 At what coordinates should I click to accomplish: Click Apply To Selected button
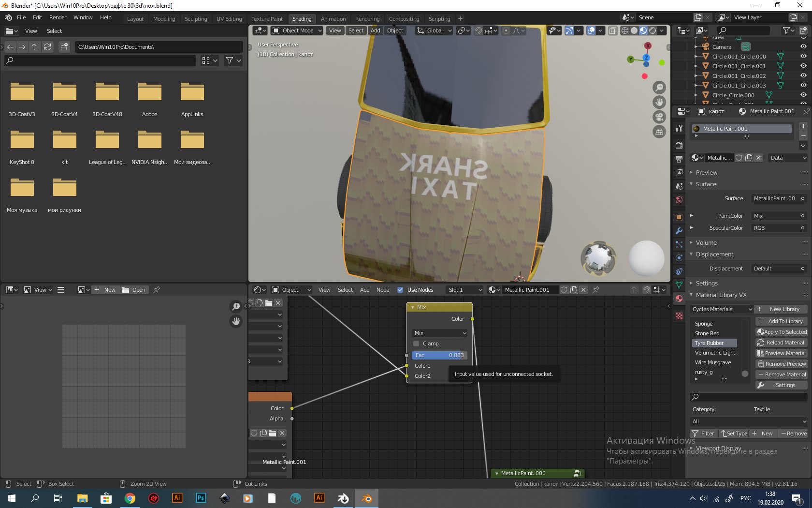(782, 332)
